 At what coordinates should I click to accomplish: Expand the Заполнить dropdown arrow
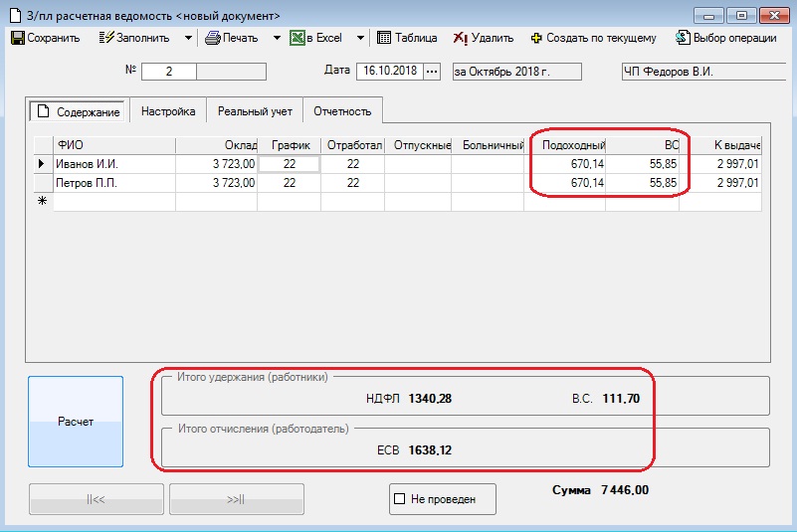point(188,39)
